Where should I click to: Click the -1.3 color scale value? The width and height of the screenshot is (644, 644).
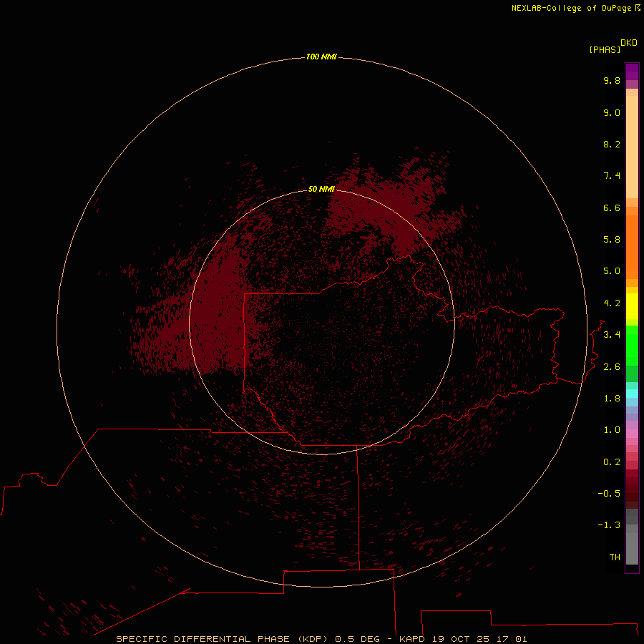[609, 525]
